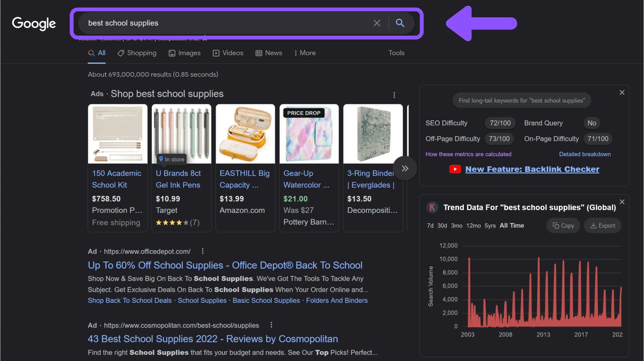The image size is (644, 361).
Task: Select the 12mo trend range
Action: coord(473,225)
